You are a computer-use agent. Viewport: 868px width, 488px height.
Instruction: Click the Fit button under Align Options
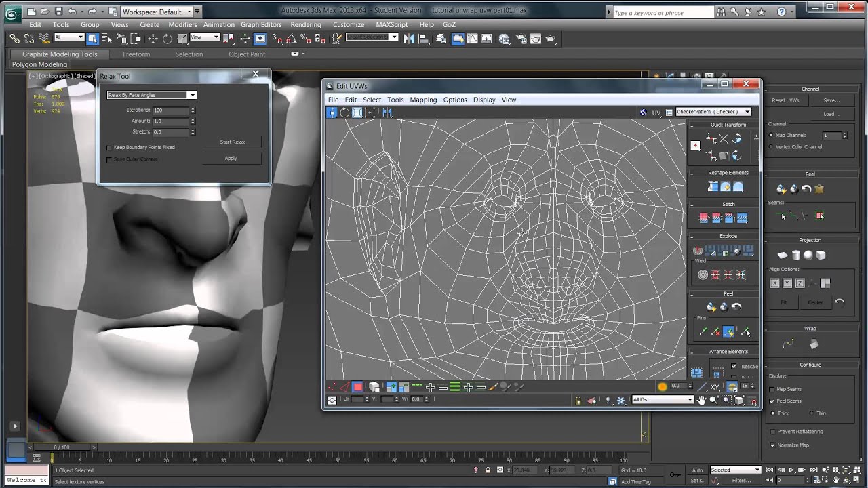coord(784,302)
